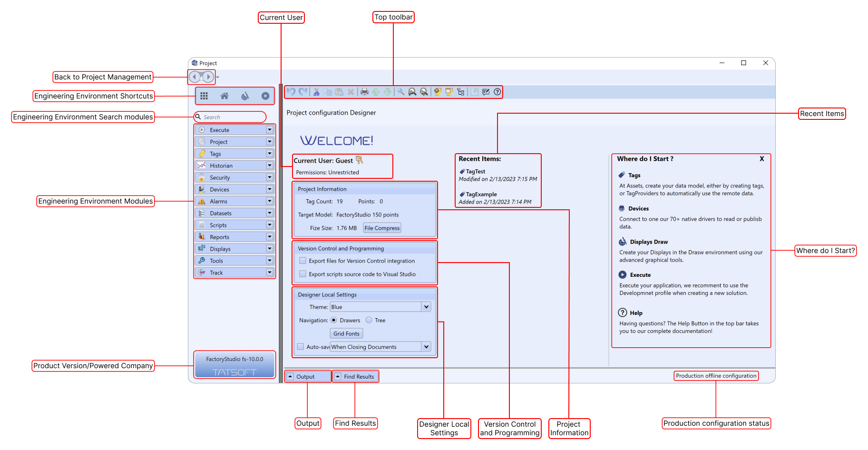The width and height of the screenshot is (868, 450).
Task: Click the Grid Fonts button
Action: [x=346, y=333]
